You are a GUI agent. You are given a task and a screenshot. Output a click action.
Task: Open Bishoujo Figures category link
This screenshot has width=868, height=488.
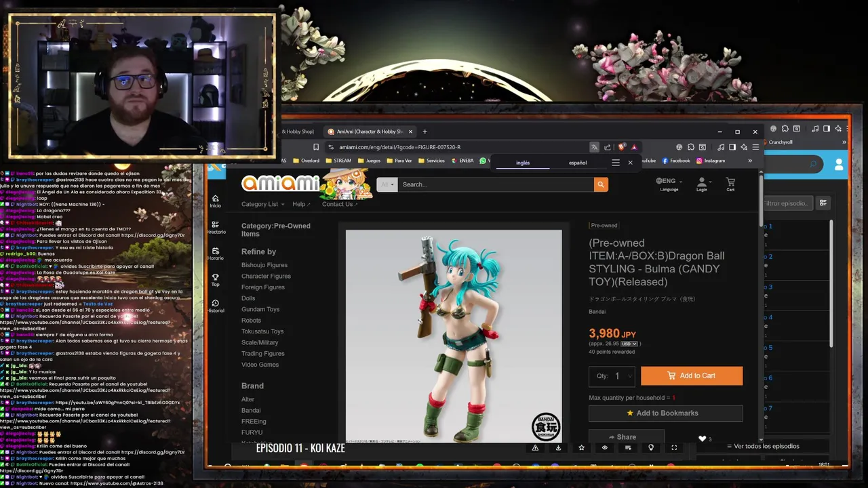[x=264, y=265]
